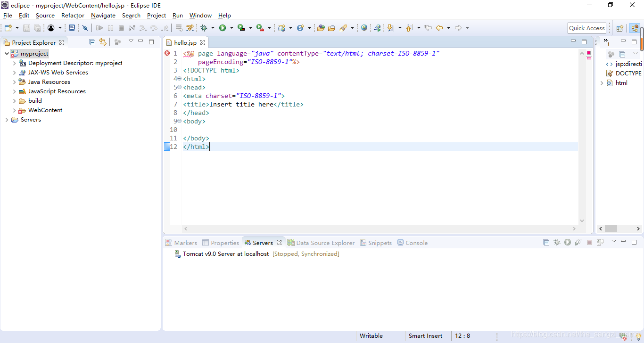Click the External Tools run icon
The image size is (644, 343).
[260, 28]
